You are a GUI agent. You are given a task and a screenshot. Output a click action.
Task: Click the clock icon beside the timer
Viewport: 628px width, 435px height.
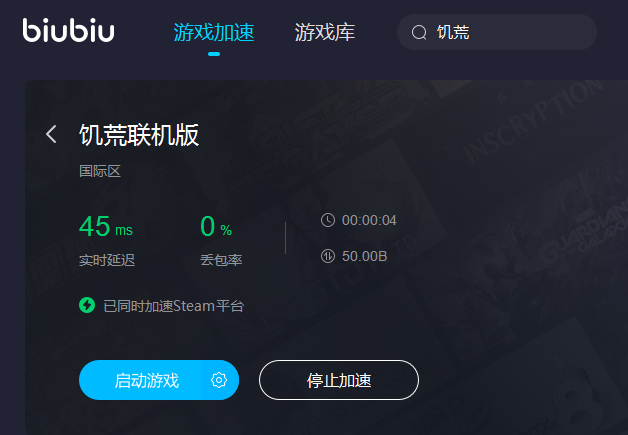[328, 220]
